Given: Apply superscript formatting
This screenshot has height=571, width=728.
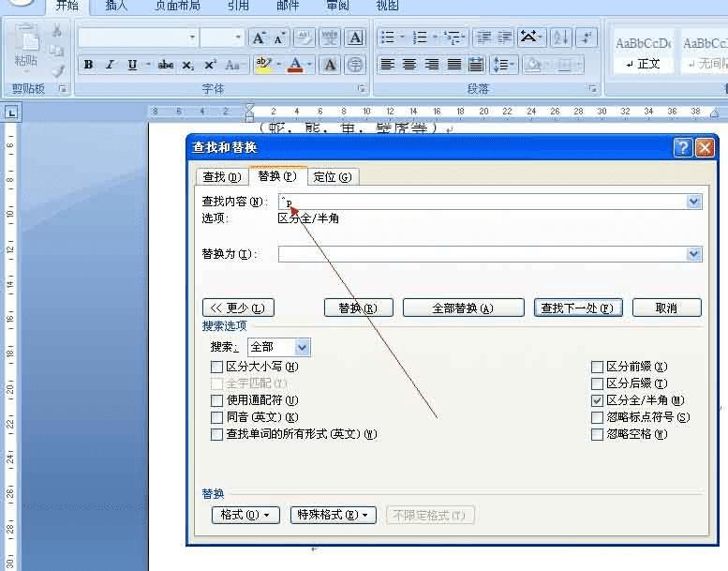Looking at the screenshot, I should 210,65.
